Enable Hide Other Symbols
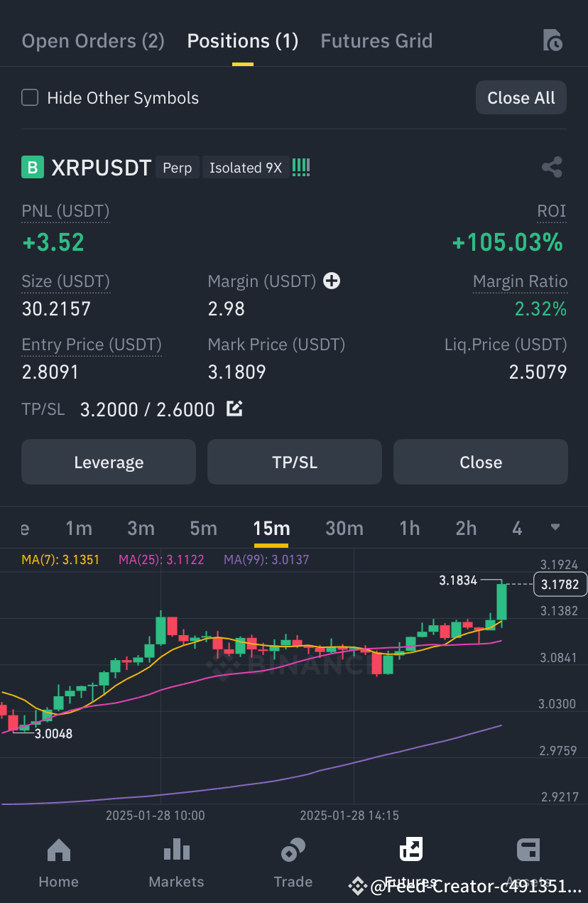588x903 pixels. (29, 97)
